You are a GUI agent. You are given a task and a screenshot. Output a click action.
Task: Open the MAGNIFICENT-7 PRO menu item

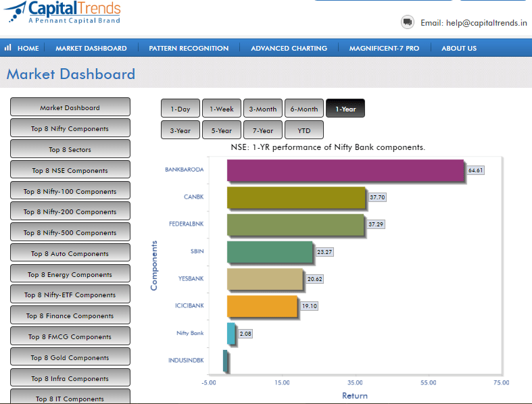384,48
